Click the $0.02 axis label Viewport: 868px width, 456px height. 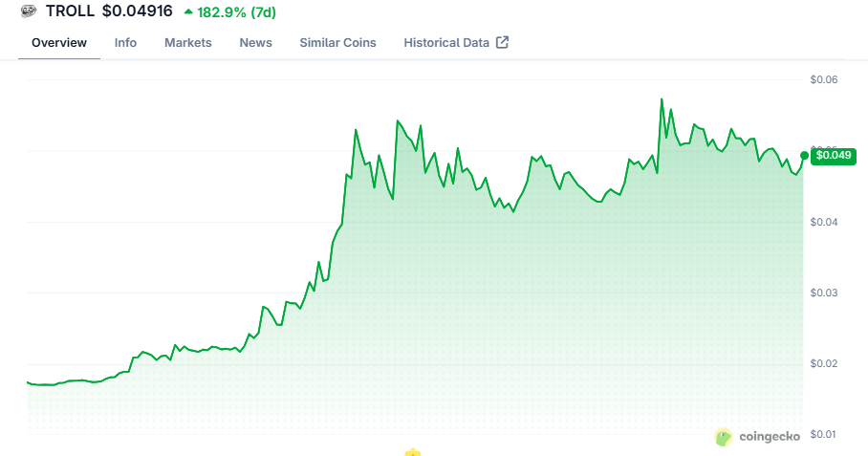click(x=824, y=363)
